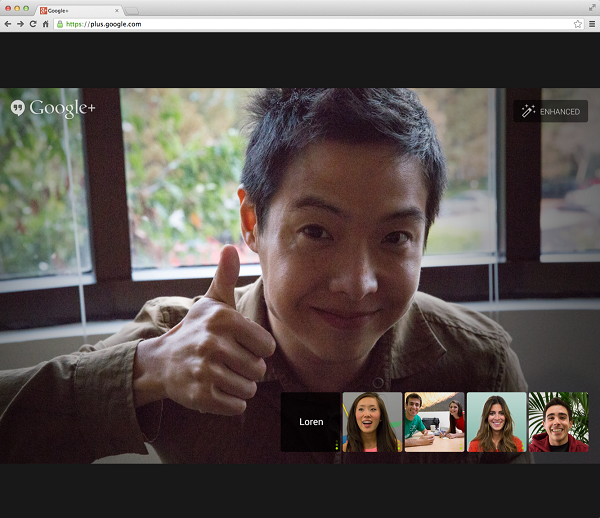This screenshot has width=600, height=518.
Task: Select the thumbnail with two people at table
Action: pyautogui.click(x=434, y=422)
